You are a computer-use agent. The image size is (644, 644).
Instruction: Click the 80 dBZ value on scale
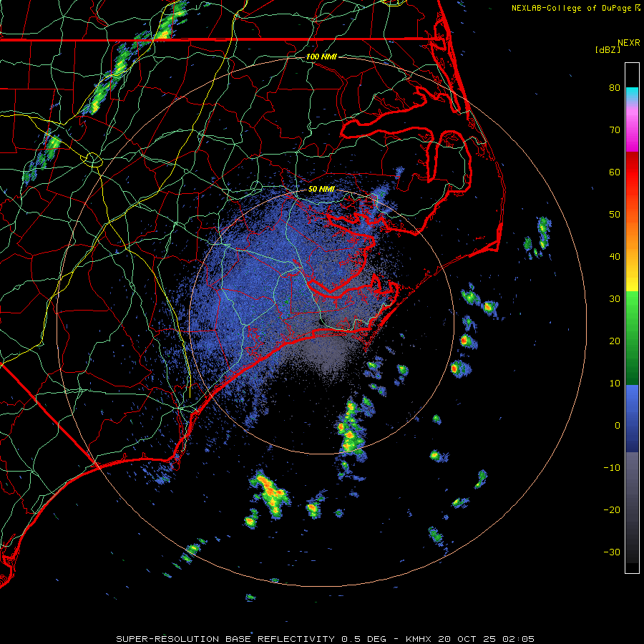(x=615, y=87)
